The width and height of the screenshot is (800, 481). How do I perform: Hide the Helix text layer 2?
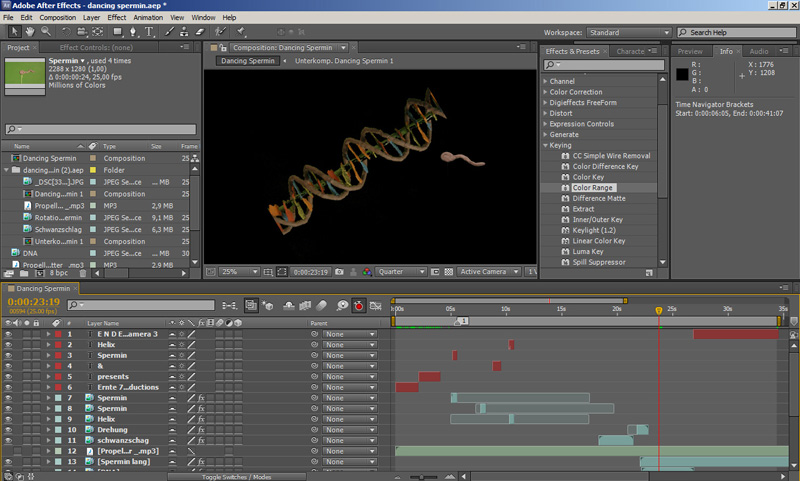click(9, 344)
